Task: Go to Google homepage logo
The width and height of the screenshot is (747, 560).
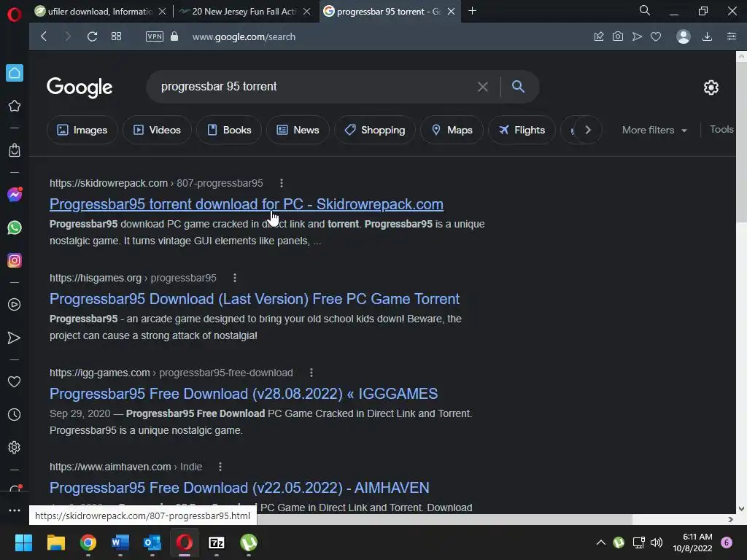Action: (x=80, y=87)
